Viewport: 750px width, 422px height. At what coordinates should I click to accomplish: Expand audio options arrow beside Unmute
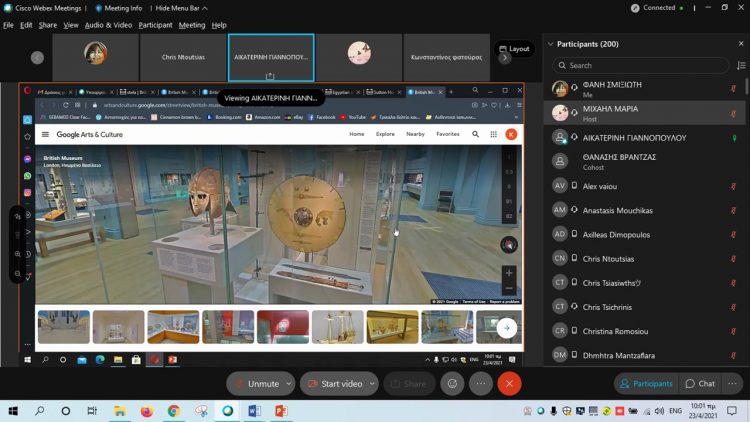coord(289,384)
